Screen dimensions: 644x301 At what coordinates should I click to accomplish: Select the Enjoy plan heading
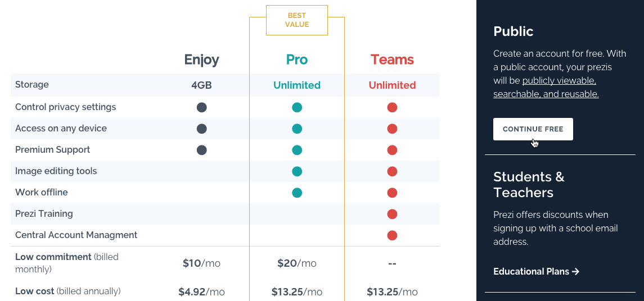click(201, 60)
